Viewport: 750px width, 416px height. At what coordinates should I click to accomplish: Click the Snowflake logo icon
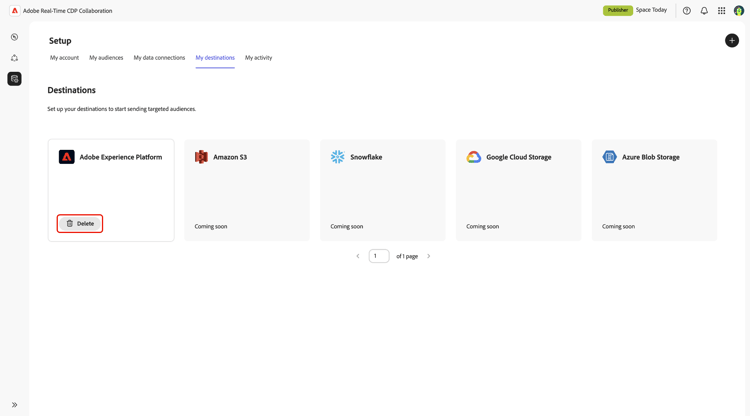(x=337, y=157)
